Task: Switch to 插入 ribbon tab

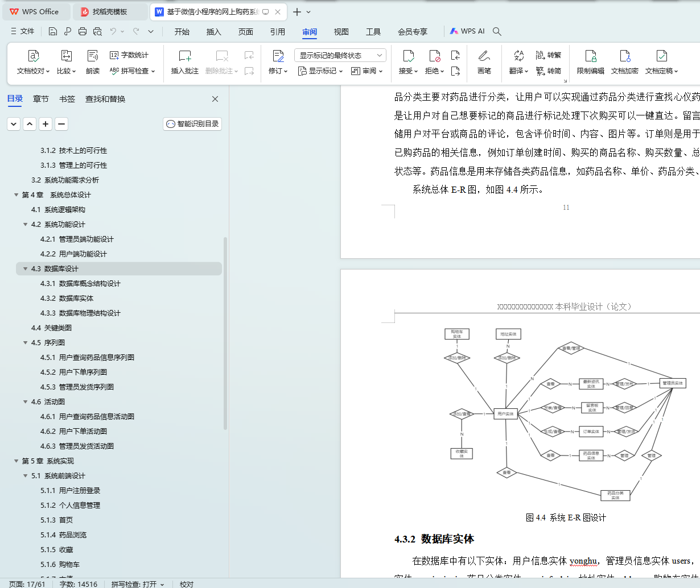Action: (x=214, y=32)
